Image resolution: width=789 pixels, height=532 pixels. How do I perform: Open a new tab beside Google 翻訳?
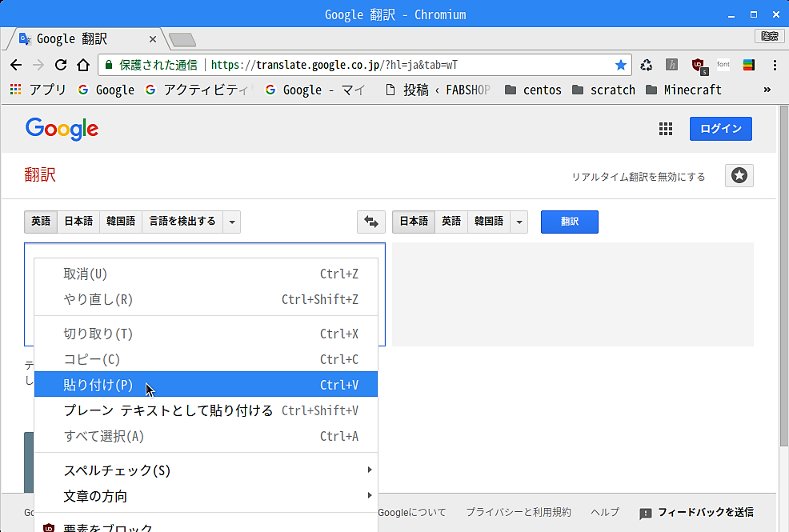pos(182,39)
